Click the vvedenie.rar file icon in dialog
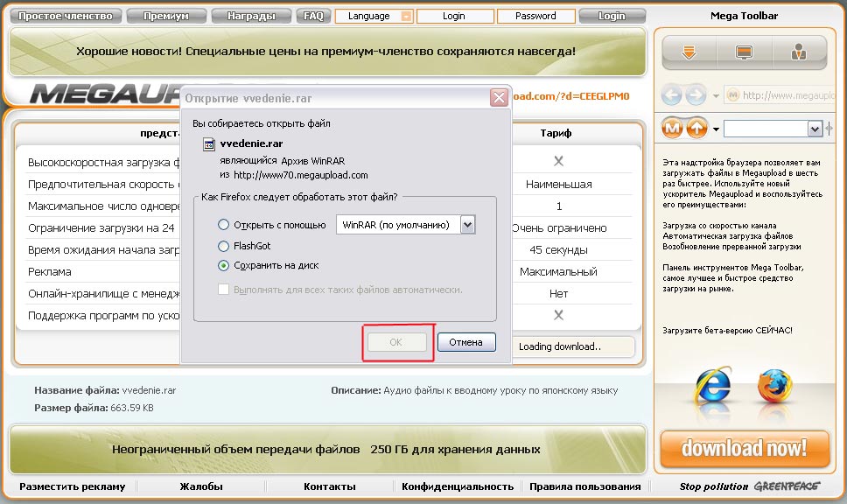This screenshot has width=847, height=504. 208,144
